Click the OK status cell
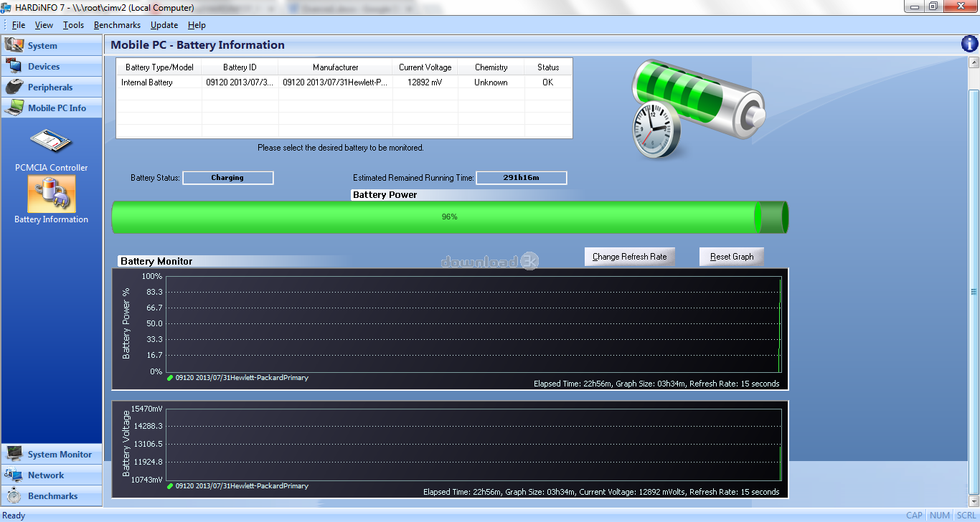 click(548, 82)
